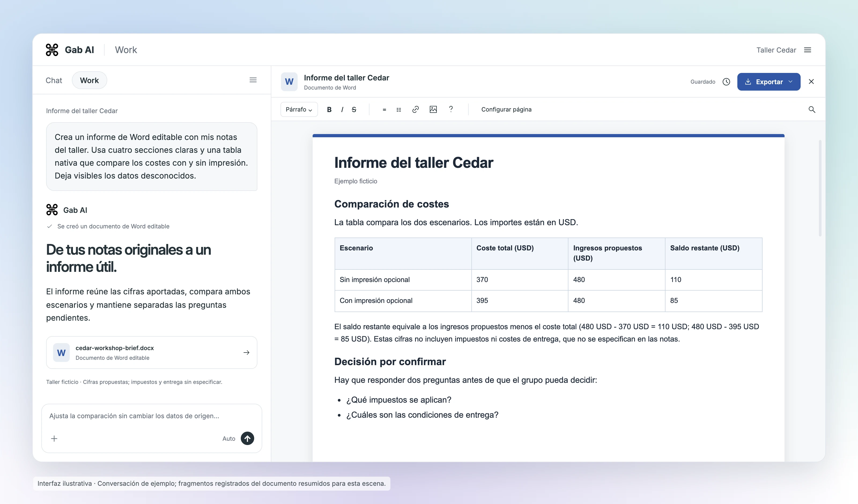Select the Work tab pill
The height and width of the screenshot is (504, 858).
pyautogui.click(x=89, y=80)
